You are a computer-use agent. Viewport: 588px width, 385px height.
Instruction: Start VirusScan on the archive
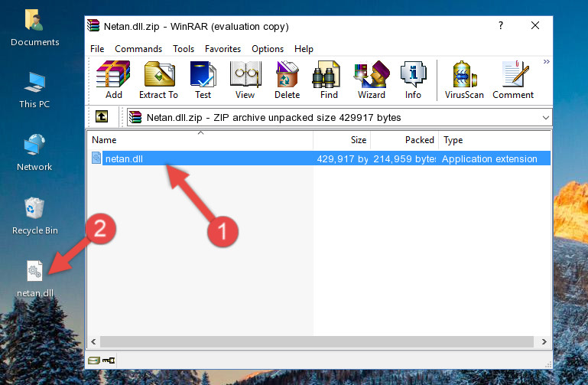464,80
